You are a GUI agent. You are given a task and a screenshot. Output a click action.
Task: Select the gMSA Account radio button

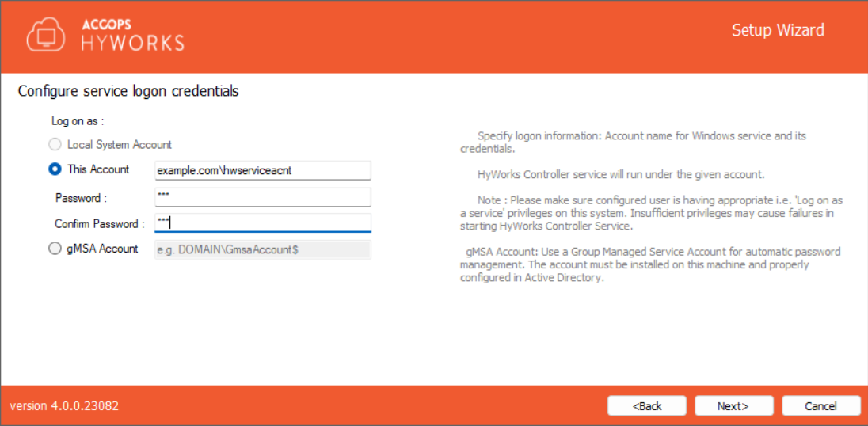(55, 249)
